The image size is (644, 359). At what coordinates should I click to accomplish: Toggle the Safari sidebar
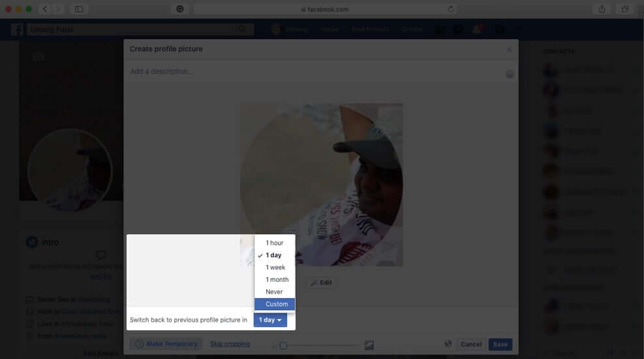pos(79,8)
